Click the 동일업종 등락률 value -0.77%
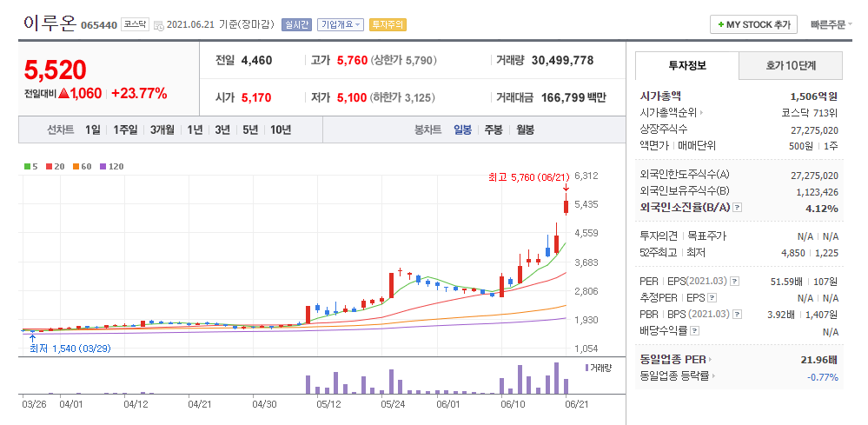Viewport: 868px width, 425px height. [x=823, y=377]
